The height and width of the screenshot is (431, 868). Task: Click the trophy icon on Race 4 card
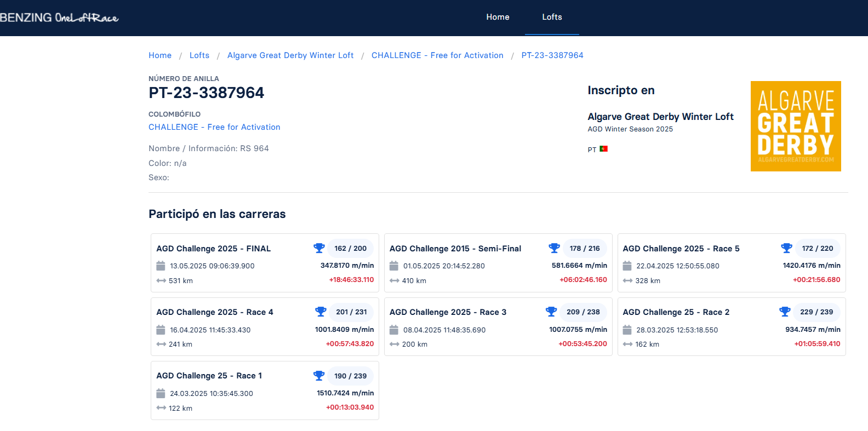(x=321, y=312)
